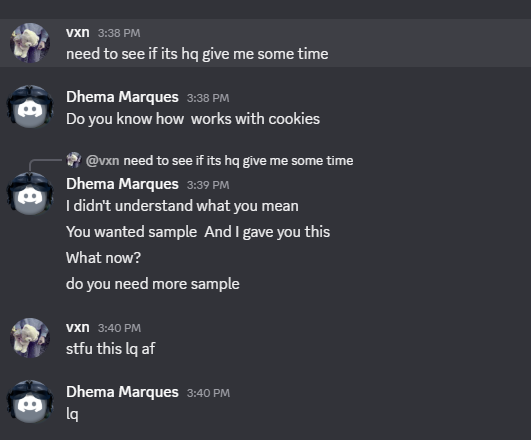Click the @vxn mention in reply preview

[x=102, y=161]
